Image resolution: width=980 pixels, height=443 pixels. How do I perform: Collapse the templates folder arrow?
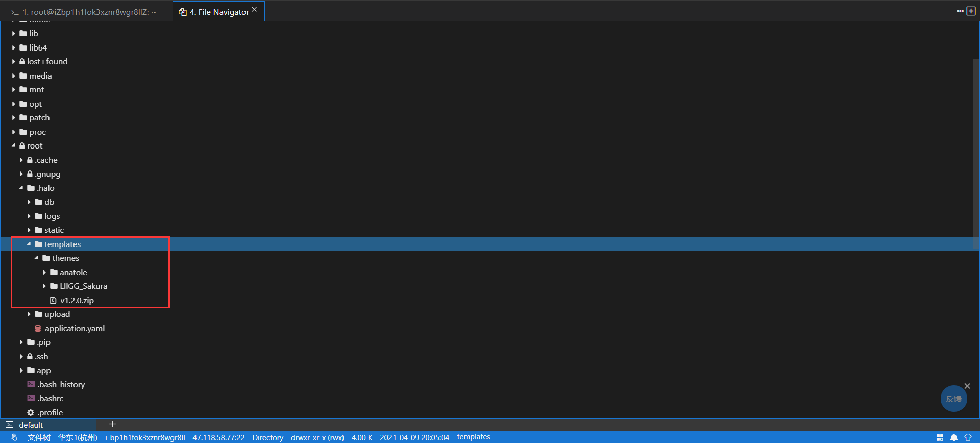(29, 244)
